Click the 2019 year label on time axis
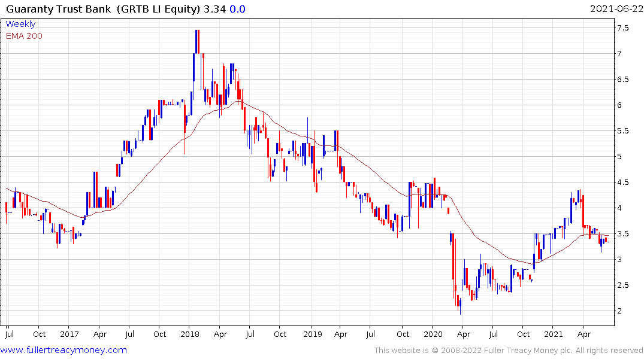644x359 pixels. [x=312, y=334]
